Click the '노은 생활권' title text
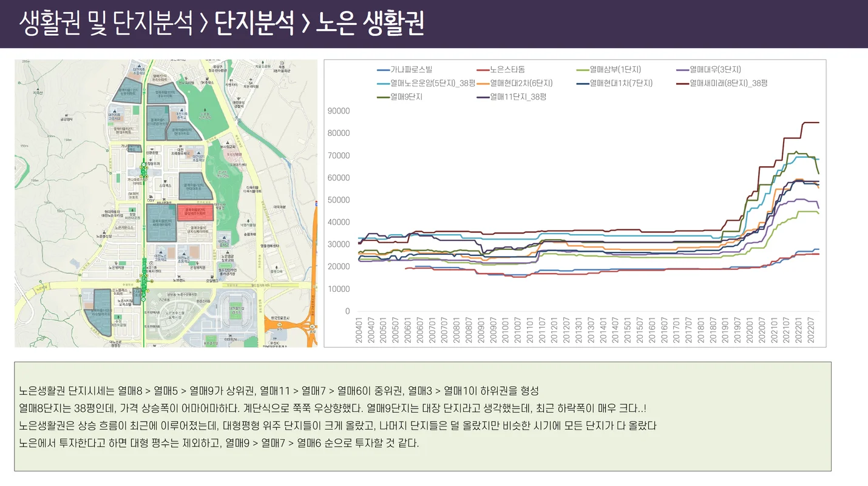 (x=370, y=24)
